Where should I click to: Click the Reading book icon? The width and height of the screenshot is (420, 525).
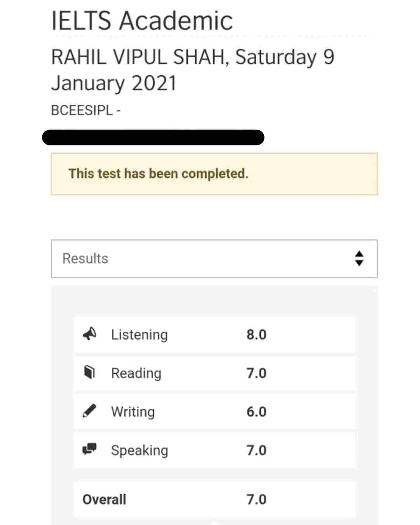pos(89,372)
